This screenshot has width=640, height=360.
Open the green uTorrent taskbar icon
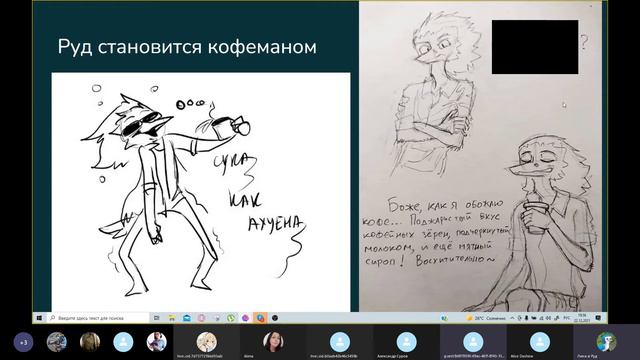[231, 318]
